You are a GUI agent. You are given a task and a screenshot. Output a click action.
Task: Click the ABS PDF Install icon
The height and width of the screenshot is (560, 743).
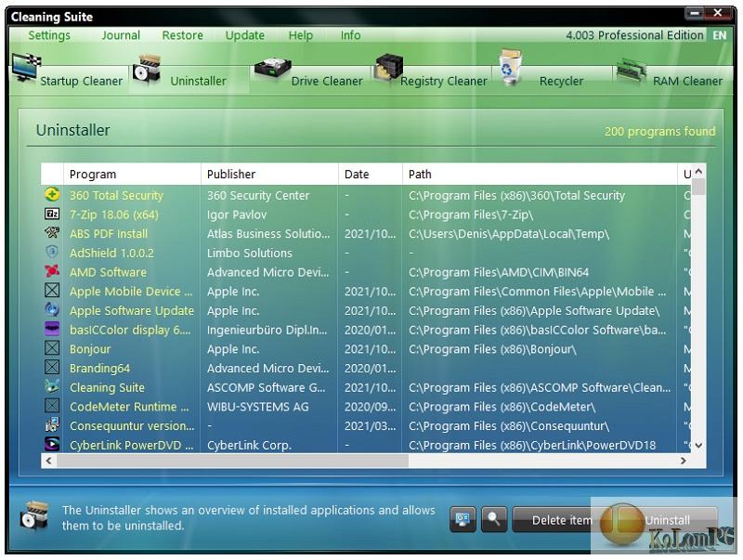[x=52, y=233]
